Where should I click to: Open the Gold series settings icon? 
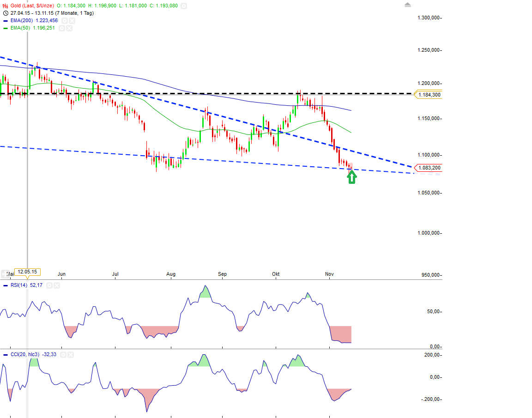click(184, 6)
